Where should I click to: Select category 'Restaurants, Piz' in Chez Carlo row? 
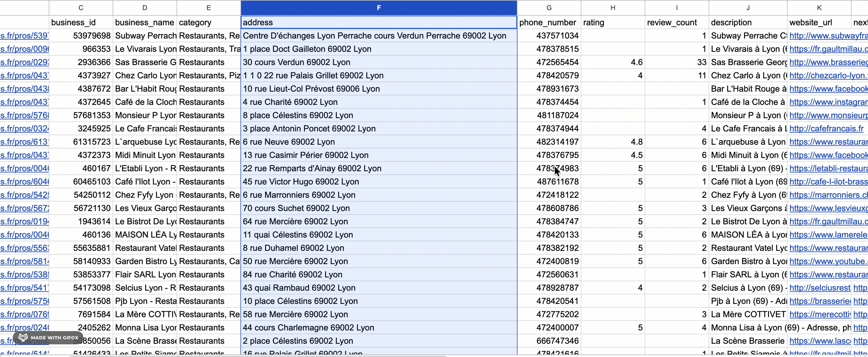point(208,76)
